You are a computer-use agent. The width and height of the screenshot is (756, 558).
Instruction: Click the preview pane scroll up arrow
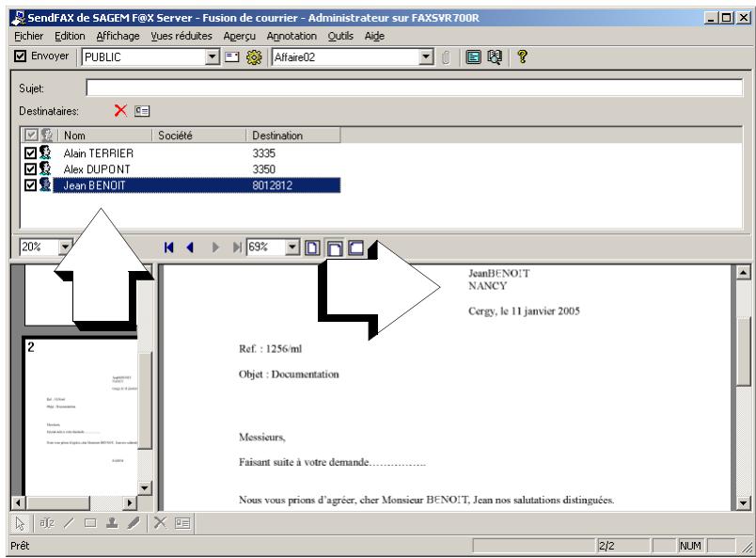744,272
